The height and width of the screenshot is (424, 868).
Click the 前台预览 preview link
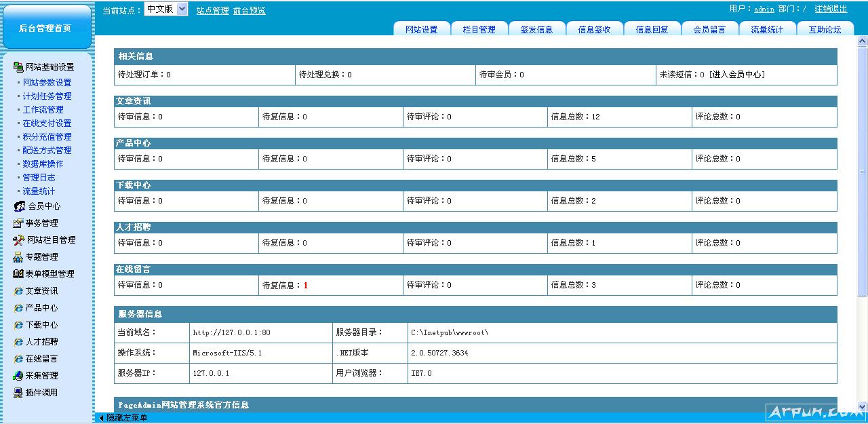[249, 9]
